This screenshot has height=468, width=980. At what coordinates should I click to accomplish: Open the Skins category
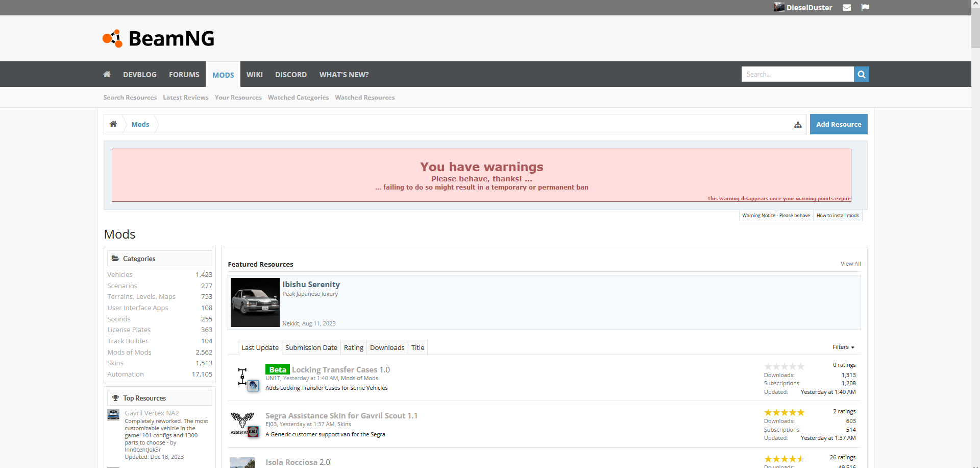[x=115, y=363]
